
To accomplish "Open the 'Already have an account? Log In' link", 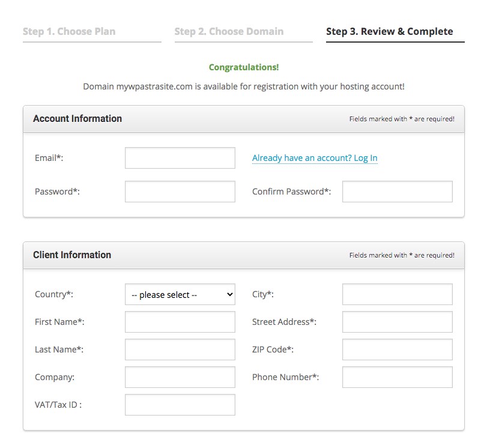I will click(x=315, y=158).
